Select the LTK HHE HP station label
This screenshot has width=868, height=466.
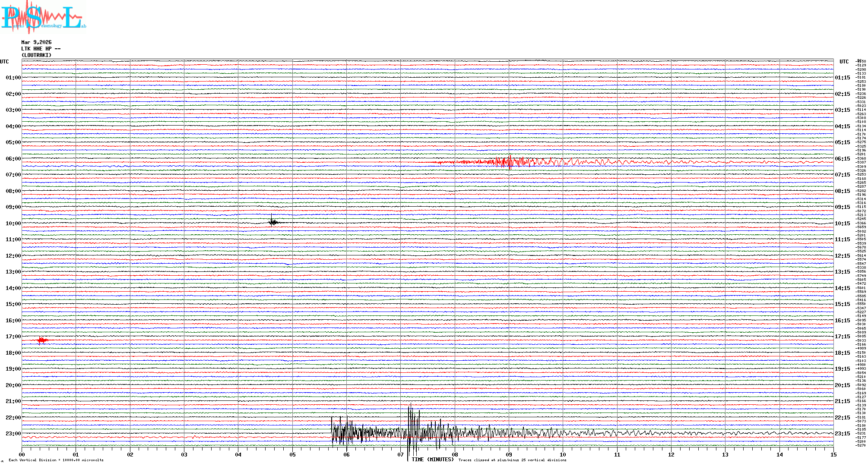41,49
